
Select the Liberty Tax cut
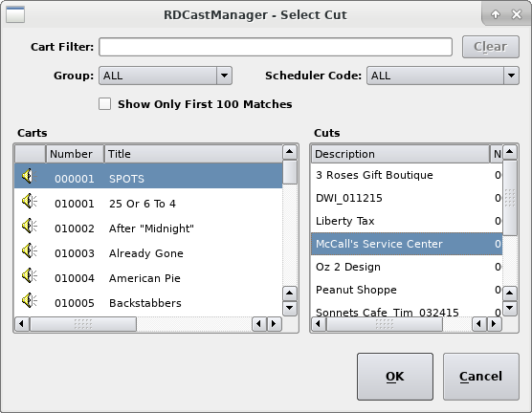point(407,221)
